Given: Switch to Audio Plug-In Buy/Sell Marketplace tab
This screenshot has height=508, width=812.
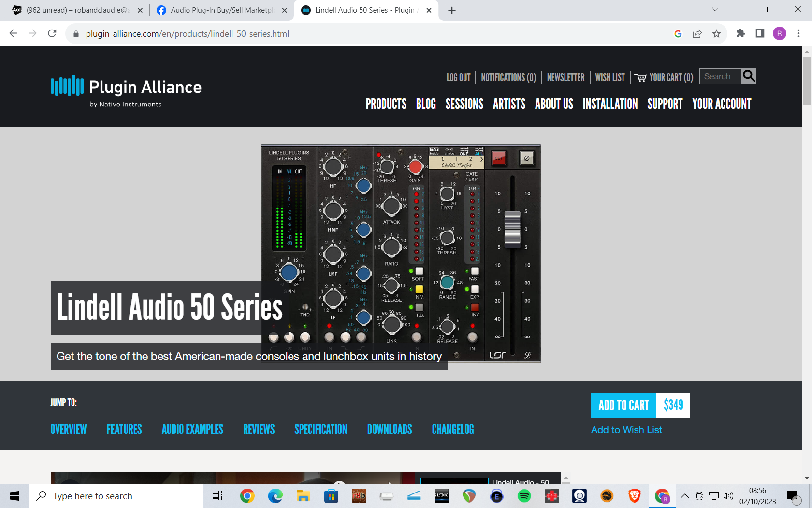Looking at the screenshot, I should (221, 10).
